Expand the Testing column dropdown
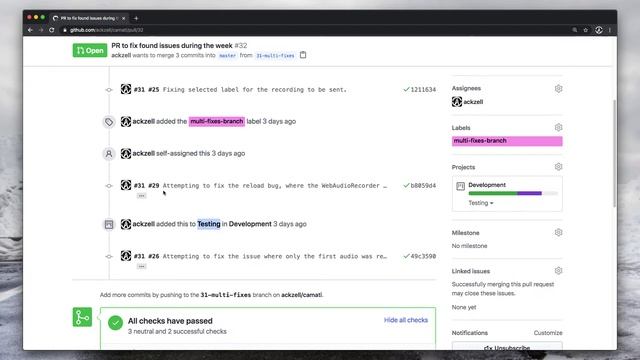The height and width of the screenshot is (360, 640). coord(481,203)
